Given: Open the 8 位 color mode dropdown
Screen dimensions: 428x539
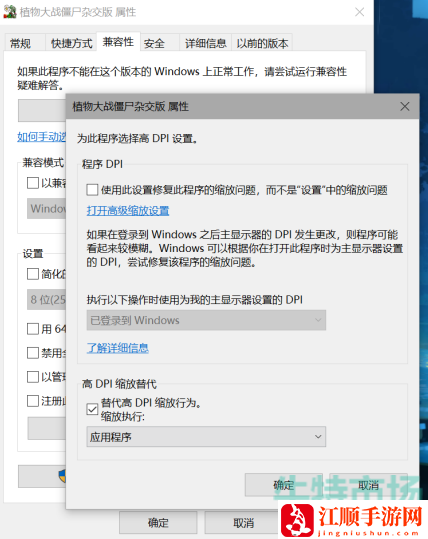Looking at the screenshot, I should [46, 299].
